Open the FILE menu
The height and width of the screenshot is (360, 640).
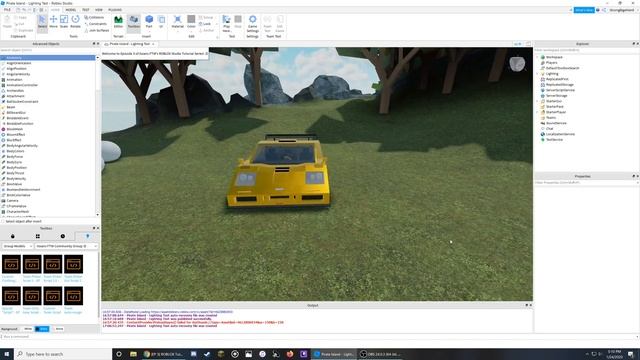click(x=7, y=9)
